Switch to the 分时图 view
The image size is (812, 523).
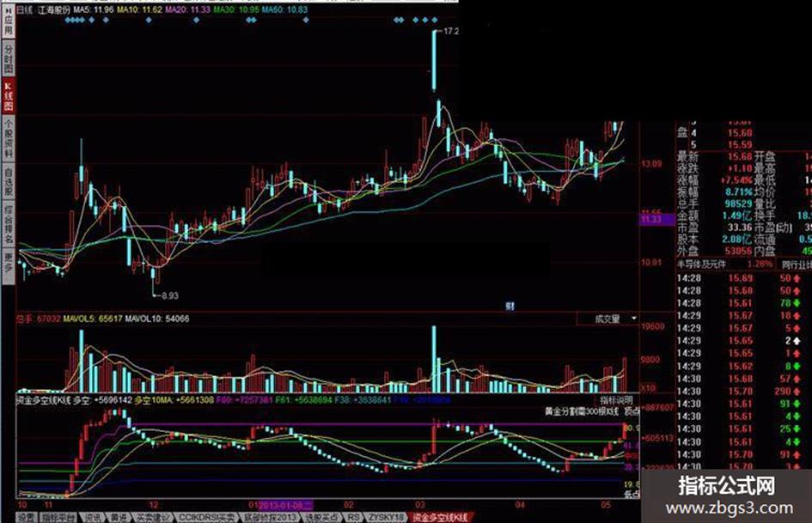[8, 58]
